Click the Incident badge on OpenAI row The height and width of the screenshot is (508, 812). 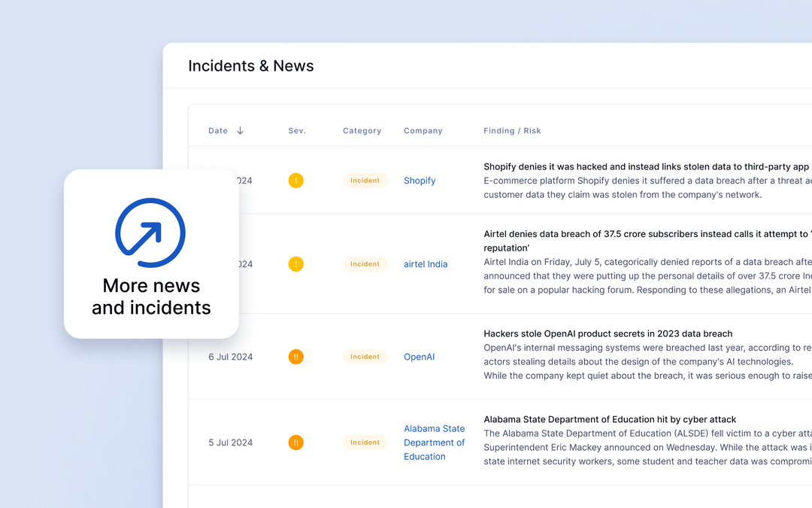(365, 357)
